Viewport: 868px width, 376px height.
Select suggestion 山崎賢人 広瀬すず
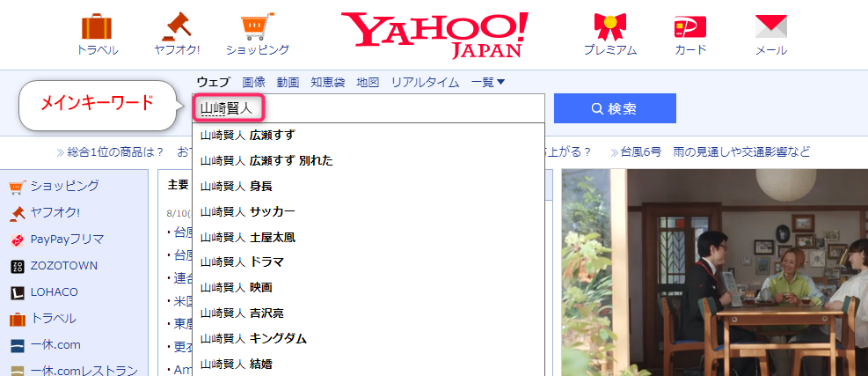(x=248, y=135)
